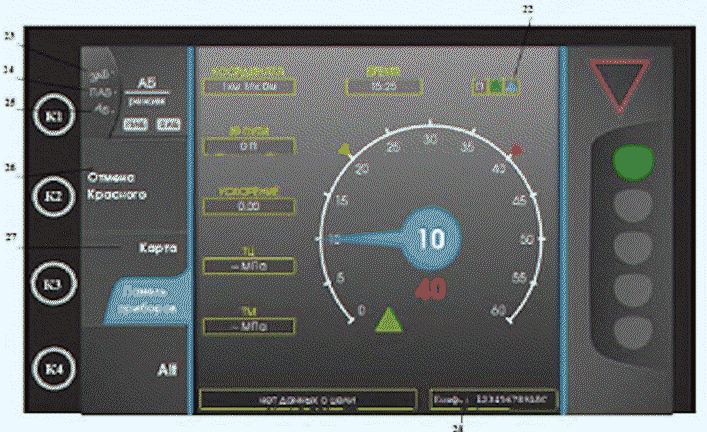This screenshot has width=707, height=432.
Task: Click the K4 round key
Action: (54, 368)
